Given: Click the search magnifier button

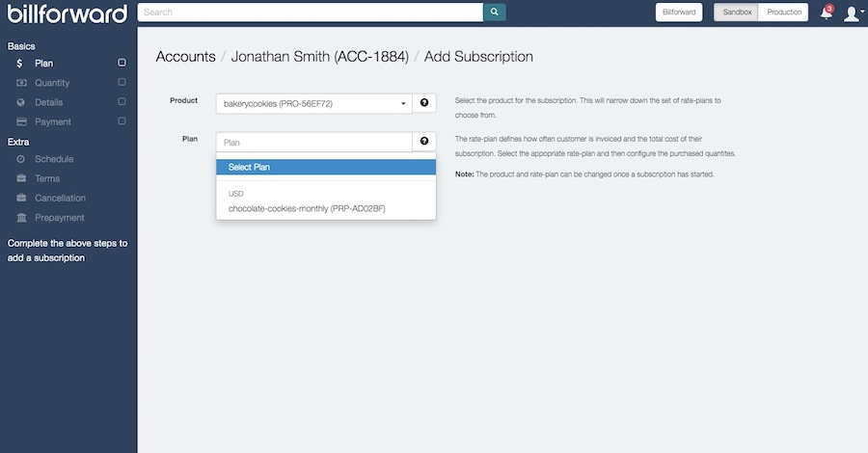Looking at the screenshot, I should [x=495, y=13].
